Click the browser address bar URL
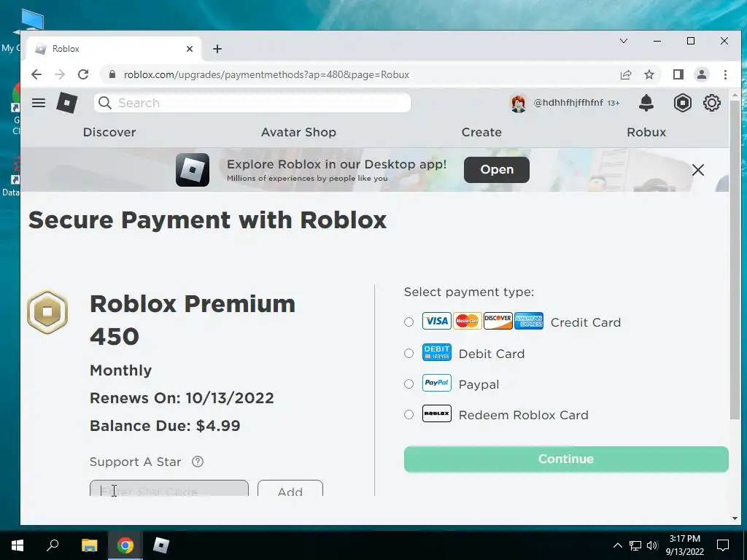The width and height of the screenshot is (747, 560). point(267,74)
